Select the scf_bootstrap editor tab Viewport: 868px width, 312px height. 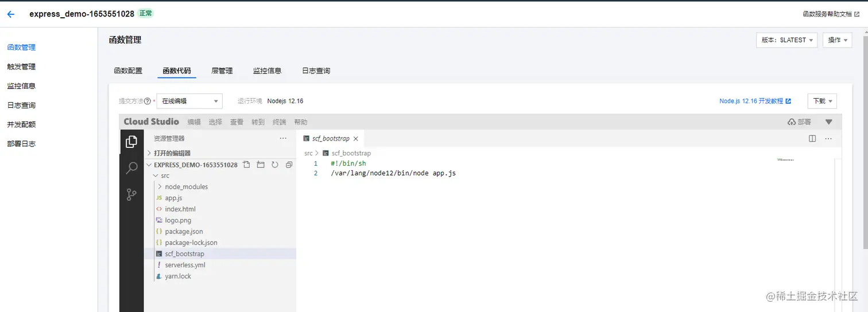330,139
